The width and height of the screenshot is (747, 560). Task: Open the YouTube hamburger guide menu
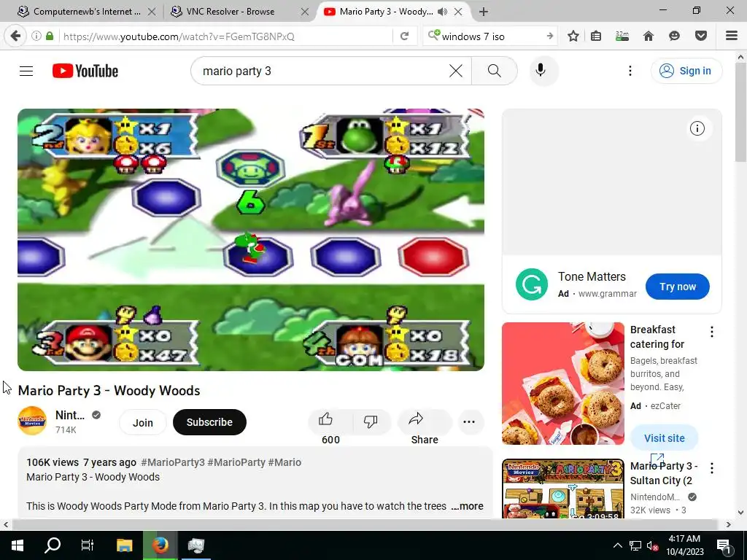click(26, 71)
